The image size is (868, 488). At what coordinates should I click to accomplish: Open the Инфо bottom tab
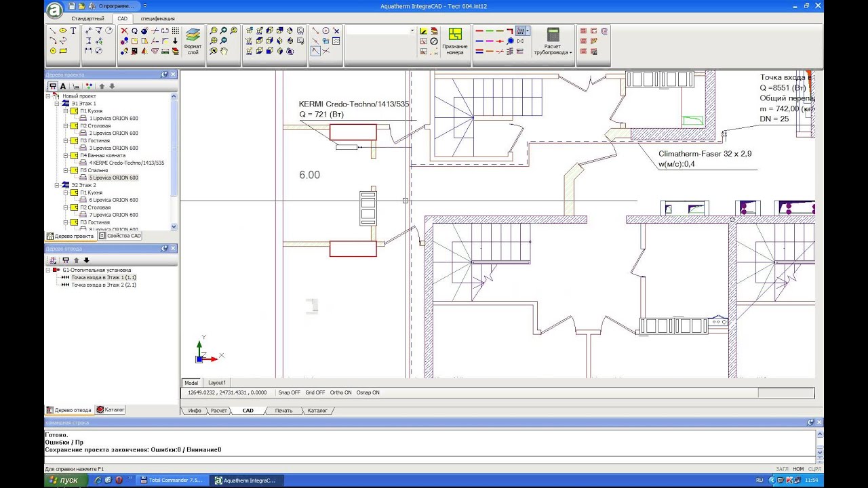pyautogui.click(x=195, y=411)
